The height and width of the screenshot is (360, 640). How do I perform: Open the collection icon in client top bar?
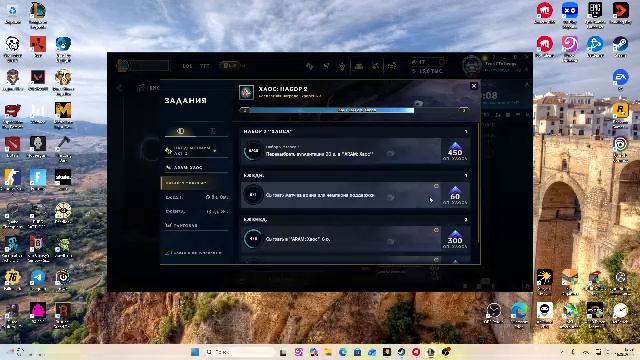click(x=359, y=66)
